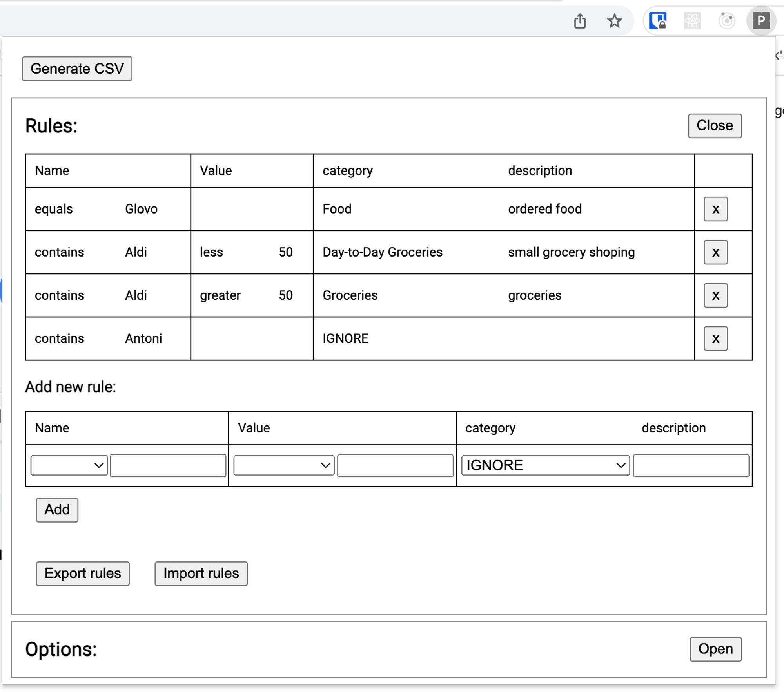
Task: Select the 'Glovo' cell text
Action: 141,209
